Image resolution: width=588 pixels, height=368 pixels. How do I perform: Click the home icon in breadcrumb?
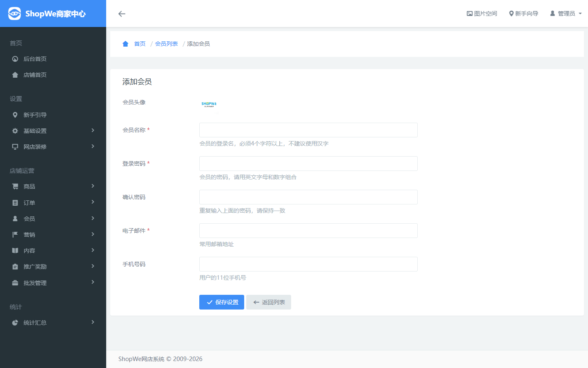pyautogui.click(x=125, y=44)
